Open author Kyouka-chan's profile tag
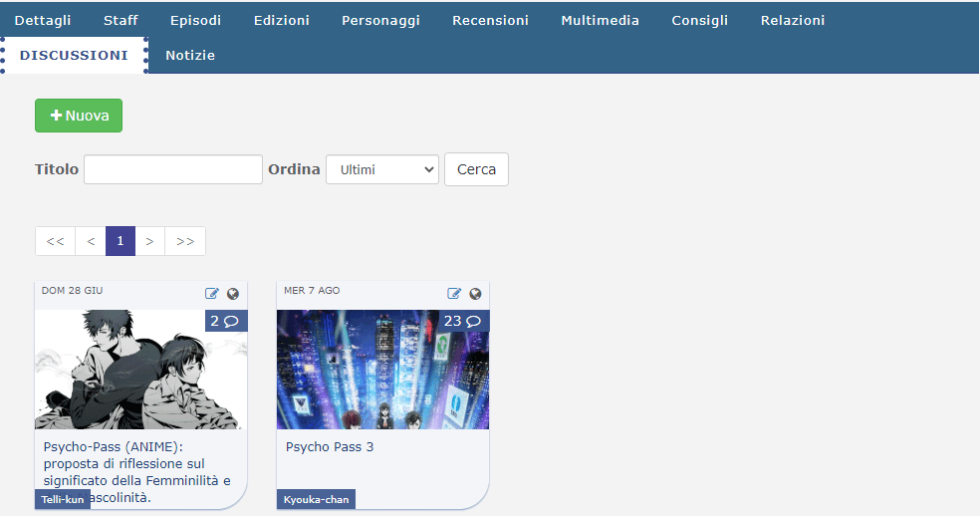Image resolution: width=980 pixels, height=516 pixels. (317, 499)
